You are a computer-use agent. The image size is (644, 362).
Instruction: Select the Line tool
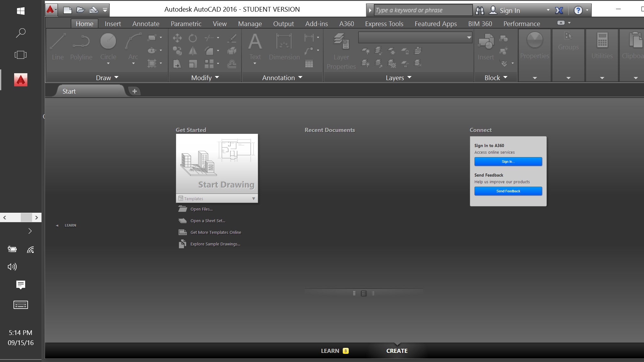pos(58,47)
